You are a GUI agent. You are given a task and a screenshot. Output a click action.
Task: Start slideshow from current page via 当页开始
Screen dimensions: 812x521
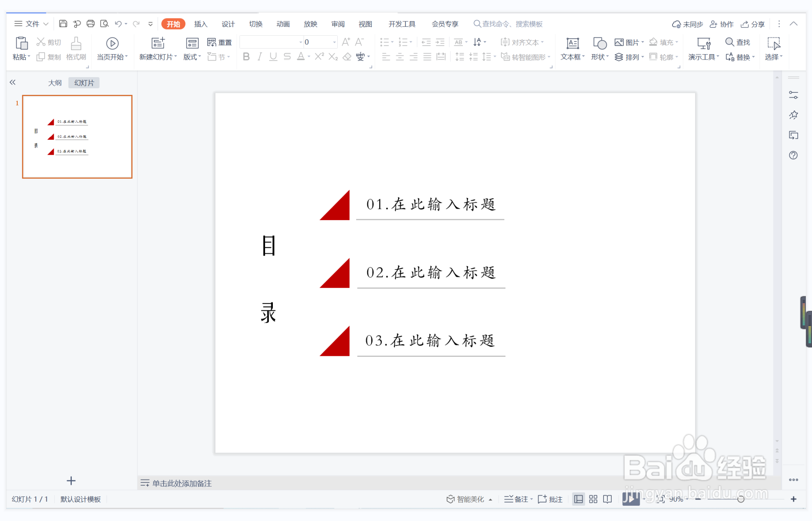pyautogui.click(x=111, y=48)
